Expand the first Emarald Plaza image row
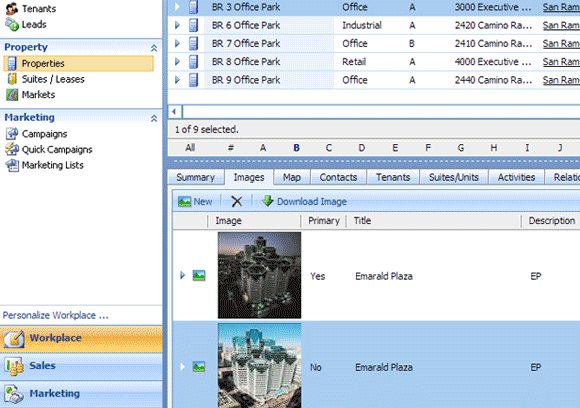 [182, 275]
